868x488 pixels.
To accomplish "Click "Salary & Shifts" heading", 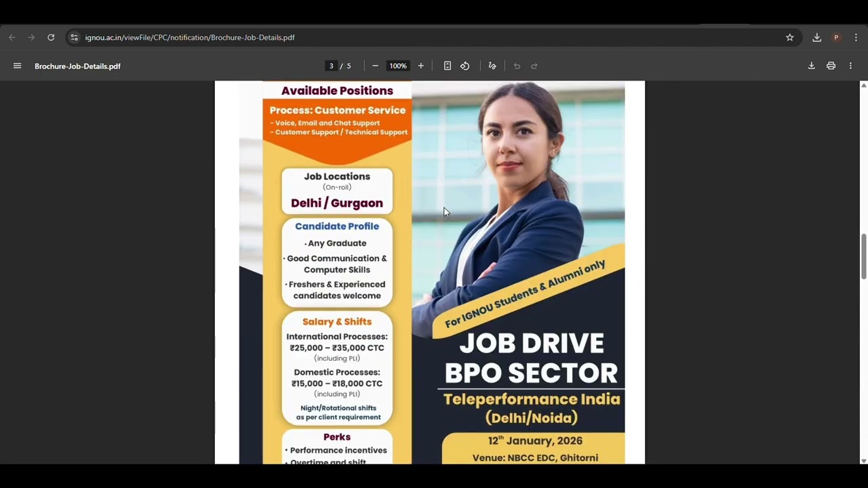I will [x=337, y=322].
